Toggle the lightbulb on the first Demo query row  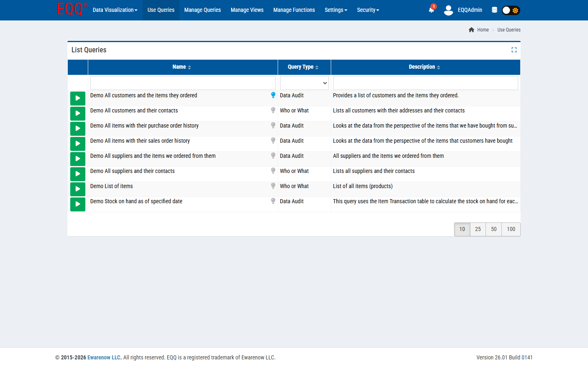pos(273,94)
